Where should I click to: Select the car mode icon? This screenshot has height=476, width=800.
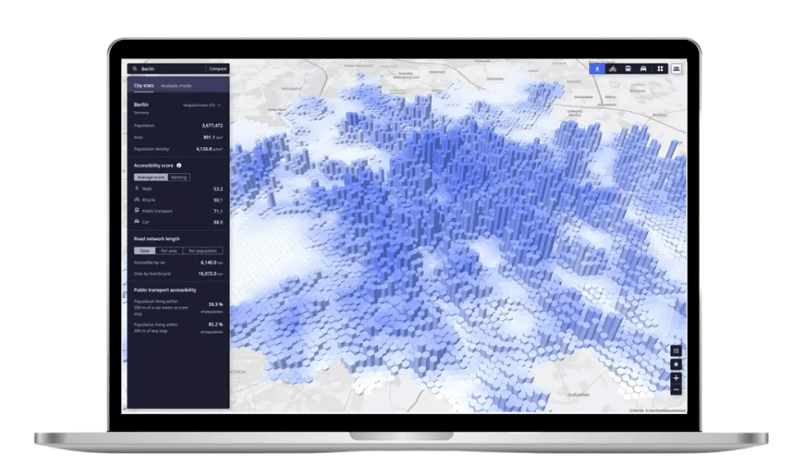coord(644,69)
